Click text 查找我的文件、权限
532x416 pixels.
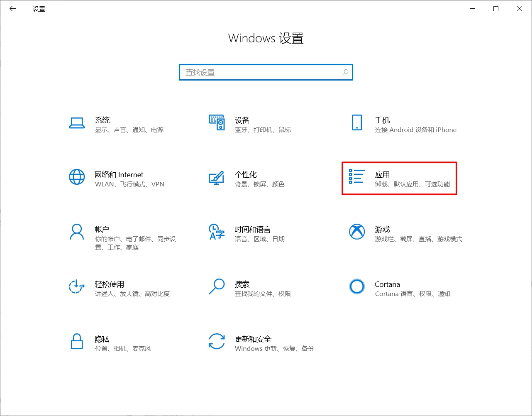(x=263, y=294)
